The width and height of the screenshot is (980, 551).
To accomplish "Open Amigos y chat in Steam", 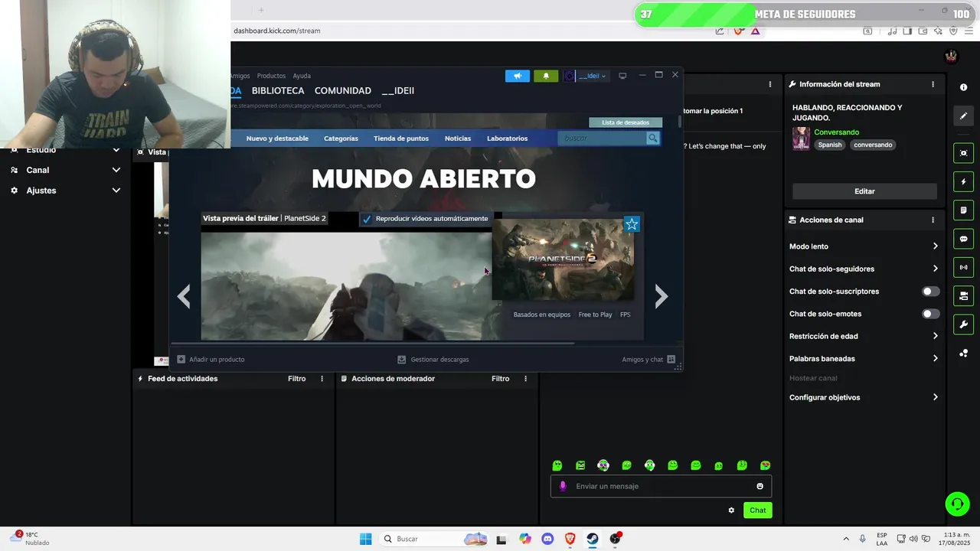I will (x=648, y=359).
